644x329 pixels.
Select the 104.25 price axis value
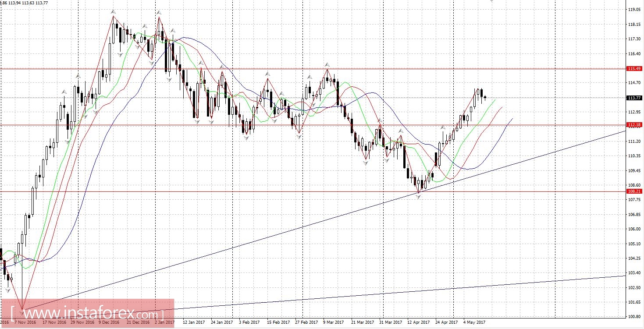click(634, 258)
